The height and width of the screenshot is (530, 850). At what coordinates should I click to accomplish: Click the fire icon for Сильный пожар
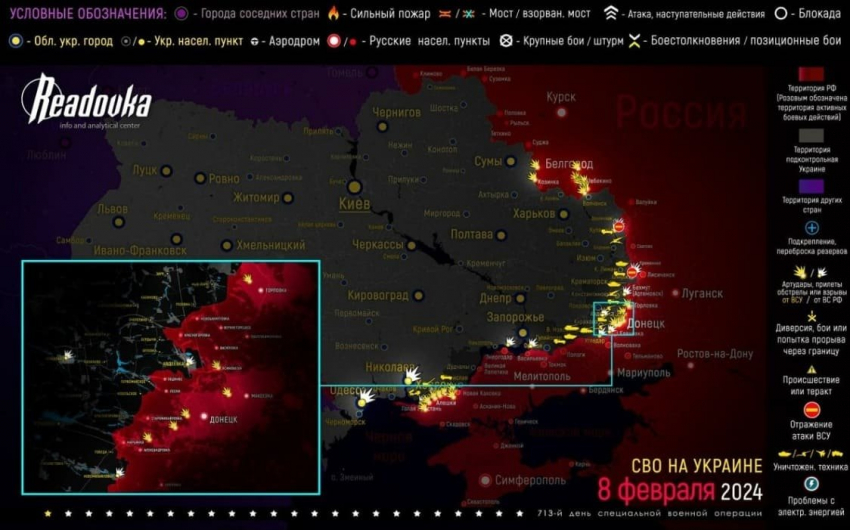coord(331,15)
